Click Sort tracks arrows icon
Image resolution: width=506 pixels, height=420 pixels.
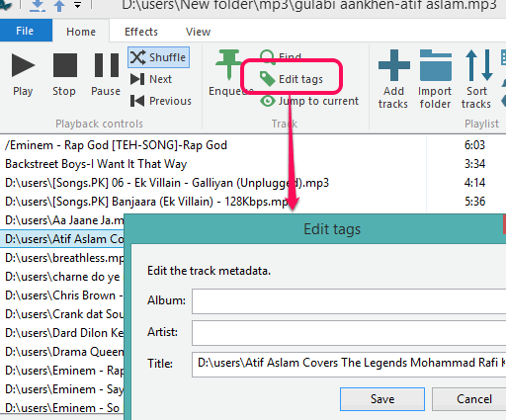[x=478, y=65]
